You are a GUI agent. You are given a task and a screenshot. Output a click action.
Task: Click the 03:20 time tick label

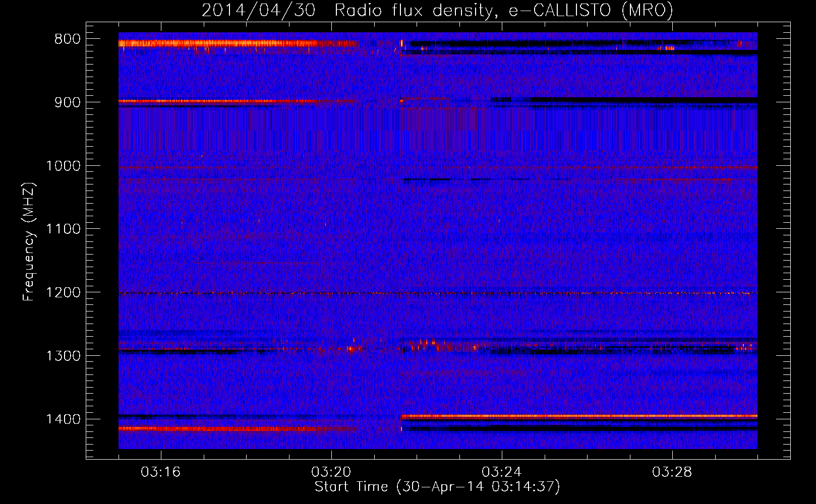pyautogui.click(x=331, y=472)
